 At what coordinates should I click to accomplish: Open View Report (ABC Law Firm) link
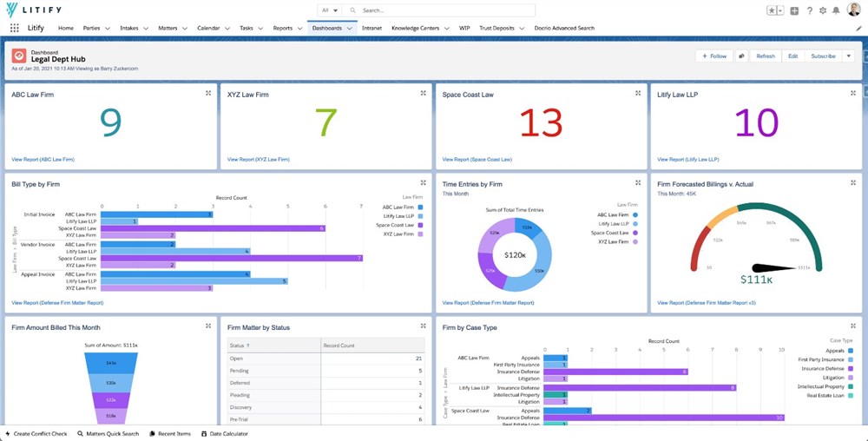click(43, 160)
